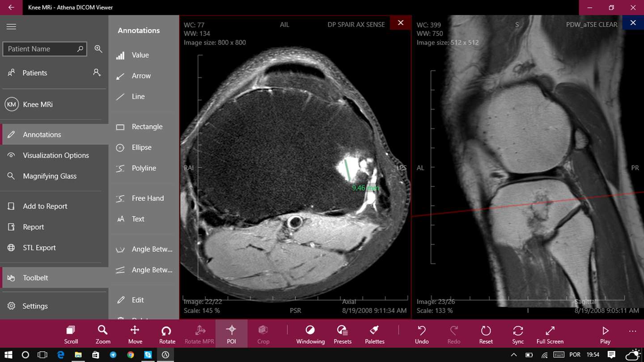Click the Rotate MPR tool
The height and width of the screenshot is (362, 644).
(x=199, y=334)
